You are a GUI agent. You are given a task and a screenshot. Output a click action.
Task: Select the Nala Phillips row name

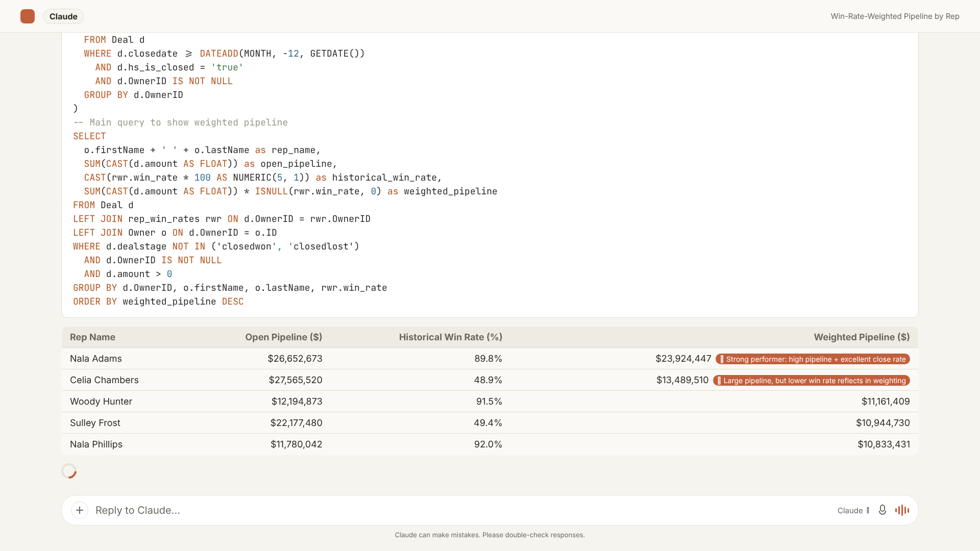point(96,444)
